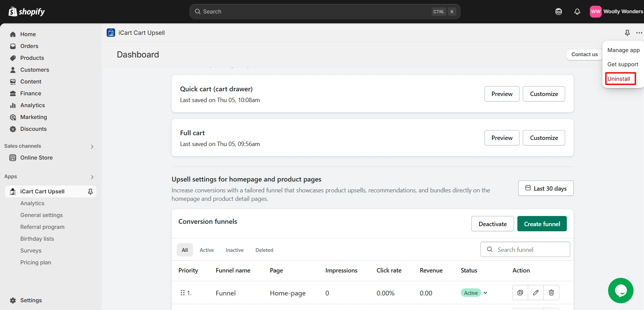The width and height of the screenshot is (644, 310).
Task: Expand the Apps section chevron
Action: click(x=92, y=177)
